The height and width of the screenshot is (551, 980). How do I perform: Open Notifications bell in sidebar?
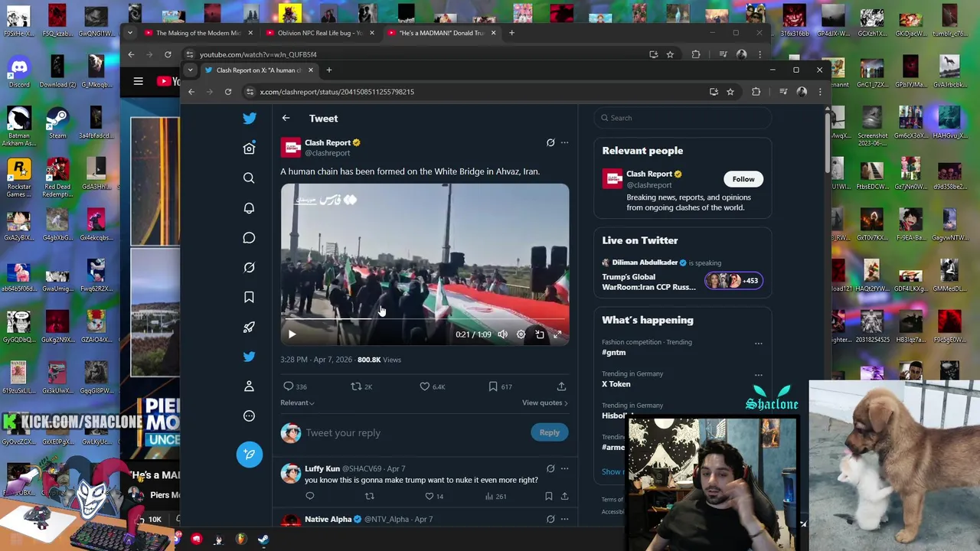tap(249, 208)
